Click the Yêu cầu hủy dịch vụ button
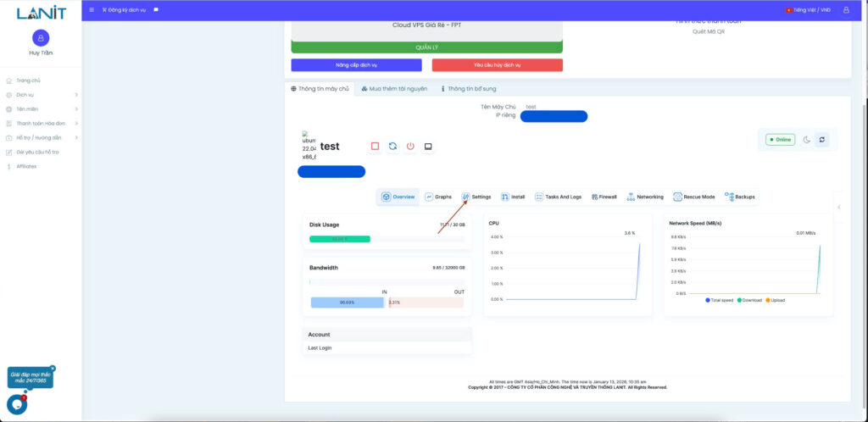The image size is (868, 422). [497, 65]
